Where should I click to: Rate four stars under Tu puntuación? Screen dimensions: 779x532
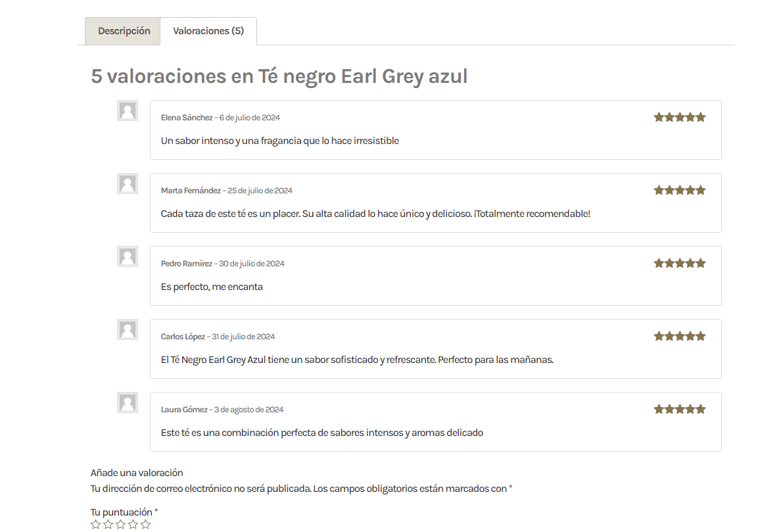[x=133, y=525]
